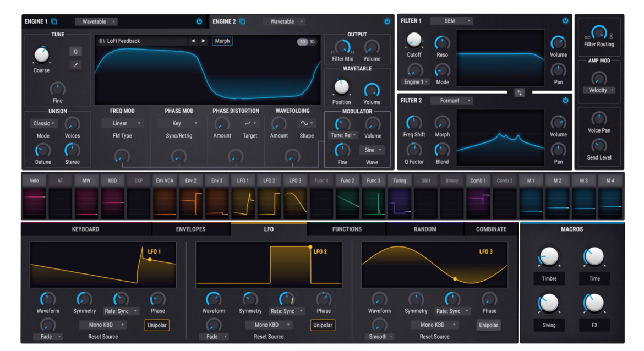The height and width of the screenshot is (351, 644).
Task: Copy Engine 1 with its copy icon
Action: point(54,21)
